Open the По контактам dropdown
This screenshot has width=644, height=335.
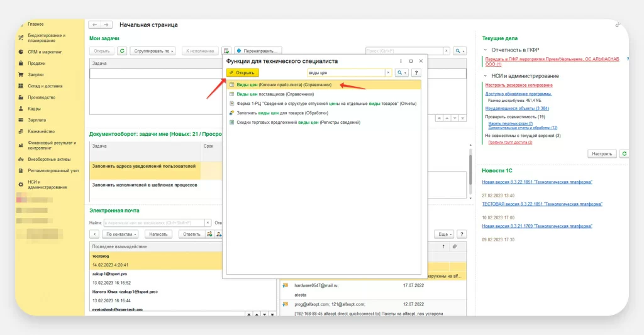pos(121,234)
